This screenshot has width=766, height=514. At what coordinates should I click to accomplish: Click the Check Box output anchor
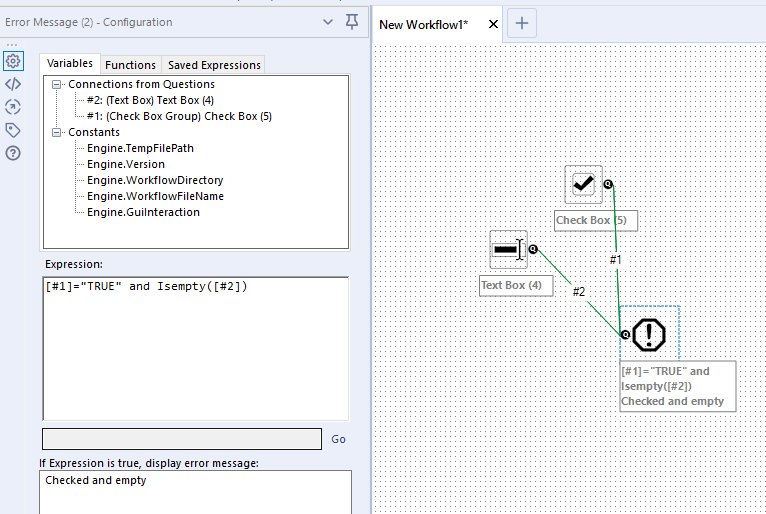608,184
